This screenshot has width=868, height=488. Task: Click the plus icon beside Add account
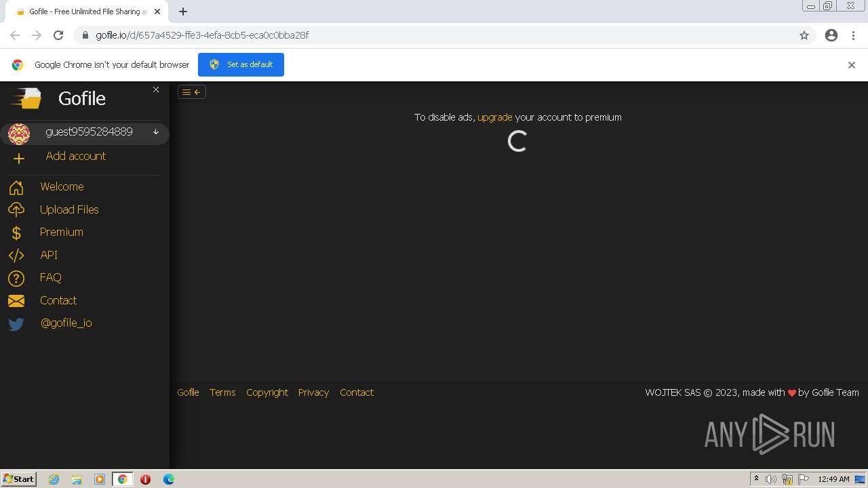(x=19, y=158)
